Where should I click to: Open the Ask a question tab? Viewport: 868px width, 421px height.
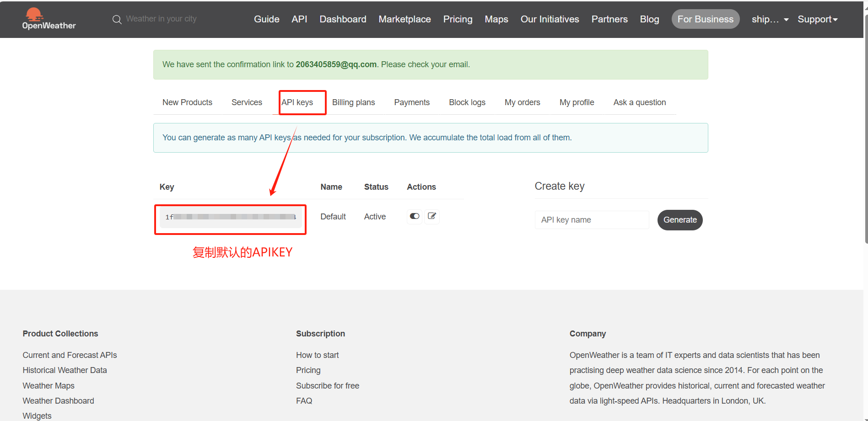pyautogui.click(x=639, y=102)
